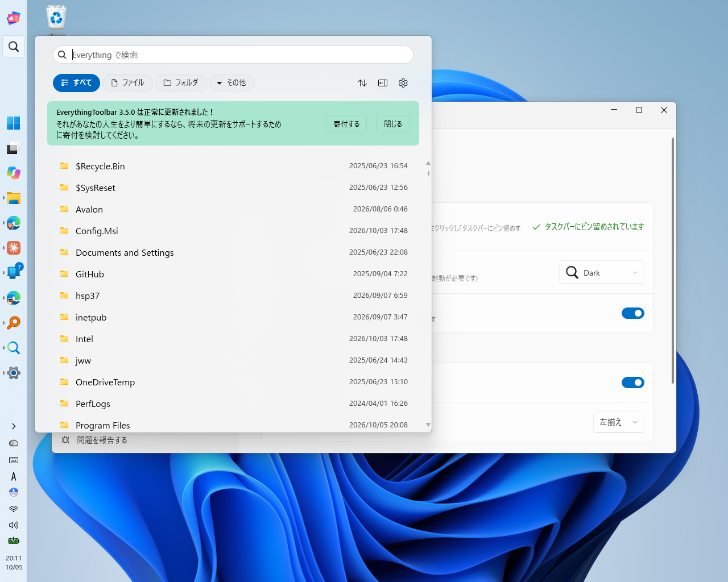Open the Wi-Fi network tray icon
Screen dimensions: 728x582
[14, 509]
